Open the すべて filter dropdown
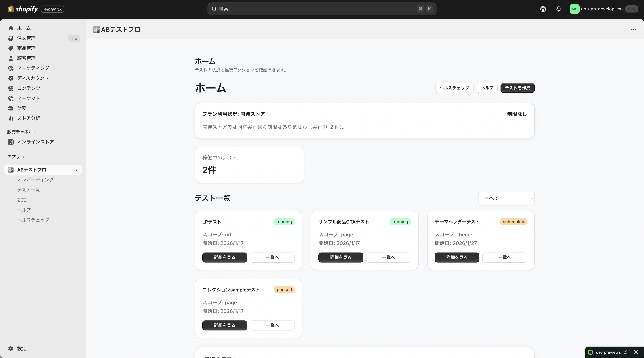Screen dimensions: 644x358 click(506, 198)
